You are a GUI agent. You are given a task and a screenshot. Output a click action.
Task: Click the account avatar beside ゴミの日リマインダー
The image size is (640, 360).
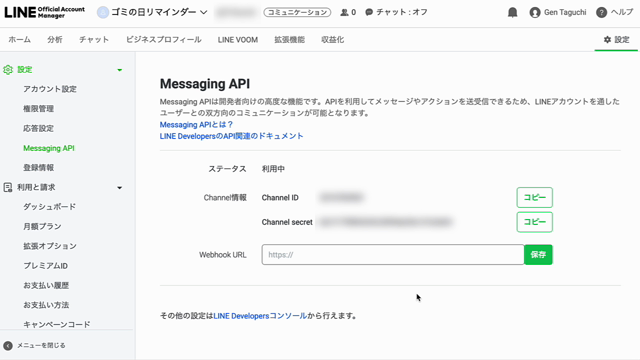click(x=103, y=12)
